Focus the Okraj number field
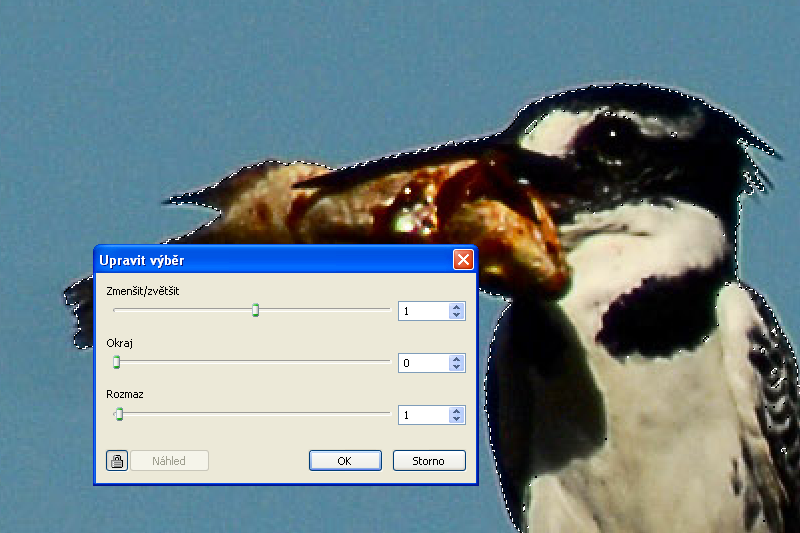Viewport: 800px width, 533px height. [x=423, y=363]
